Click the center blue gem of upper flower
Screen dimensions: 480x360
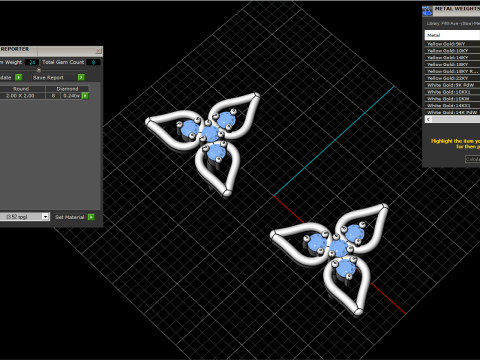pos(210,134)
